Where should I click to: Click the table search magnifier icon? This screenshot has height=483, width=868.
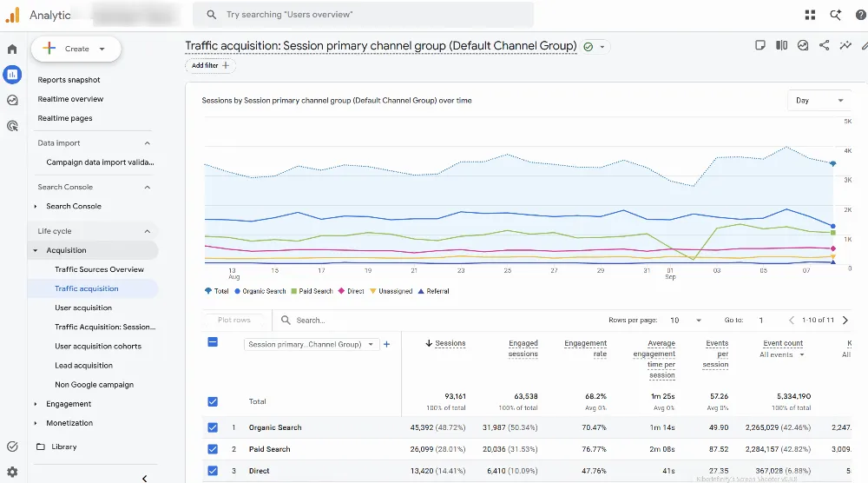286,321
